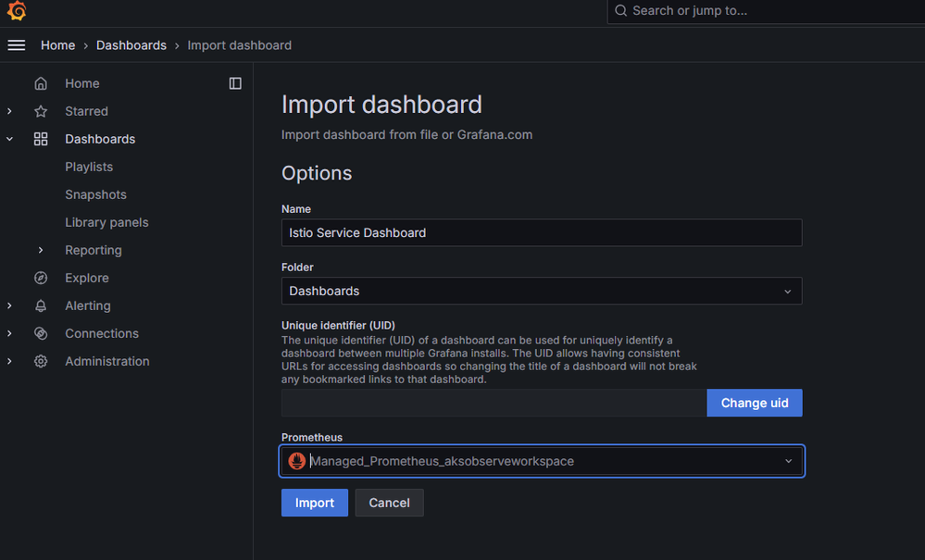The image size is (925, 560).
Task: Click the Connections icon in sidebar
Action: pos(41,333)
